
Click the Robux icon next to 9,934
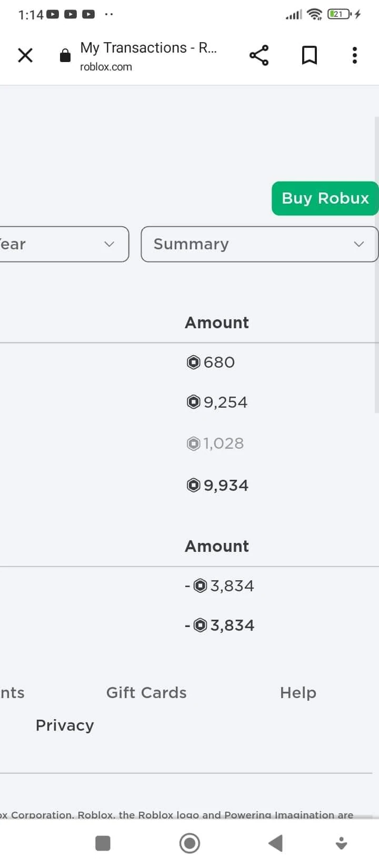194,485
